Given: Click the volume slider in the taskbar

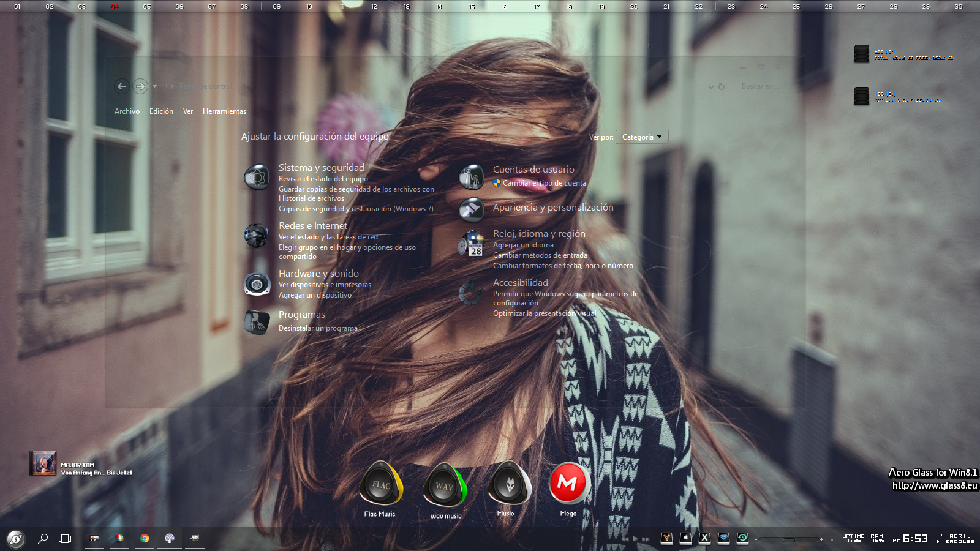Looking at the screenshot, I should 788,539.
